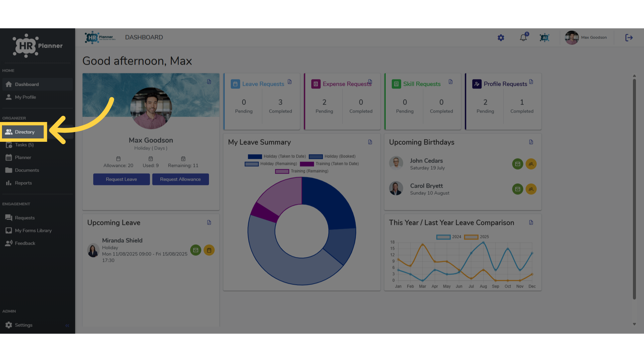The image size is (644, 362).
Task: Toggle Holiday (Booked) legend entry
Action: pyautogui.click(x=332, y=157)
